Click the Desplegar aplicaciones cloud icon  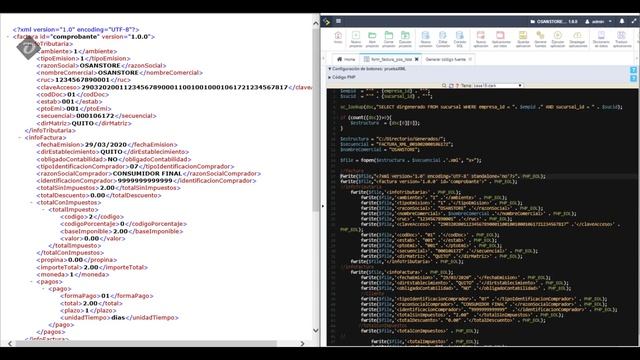click(578, 39)
